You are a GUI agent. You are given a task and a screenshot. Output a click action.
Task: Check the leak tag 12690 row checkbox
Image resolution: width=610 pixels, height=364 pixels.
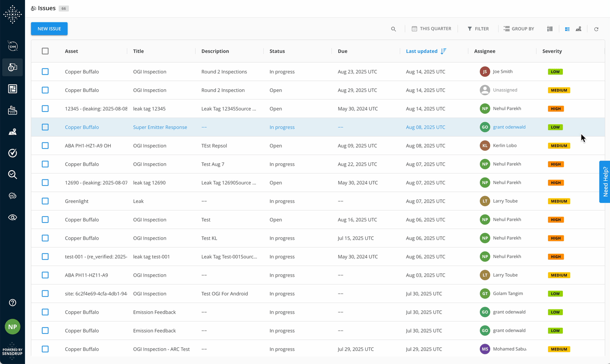tap(45, 183)
